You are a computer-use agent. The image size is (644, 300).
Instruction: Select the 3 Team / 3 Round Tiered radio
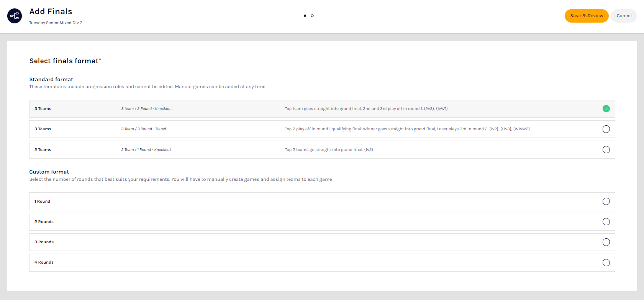[606, 129]
